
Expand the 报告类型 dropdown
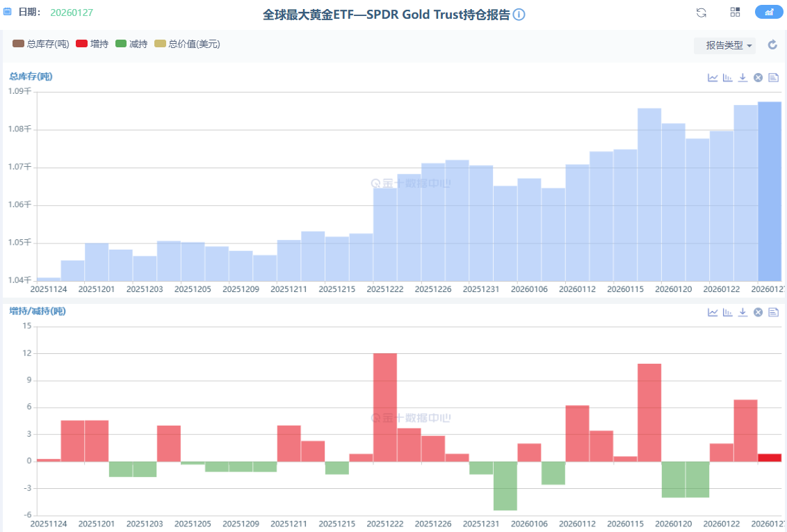pyautogui.click(x=724, y=45)
